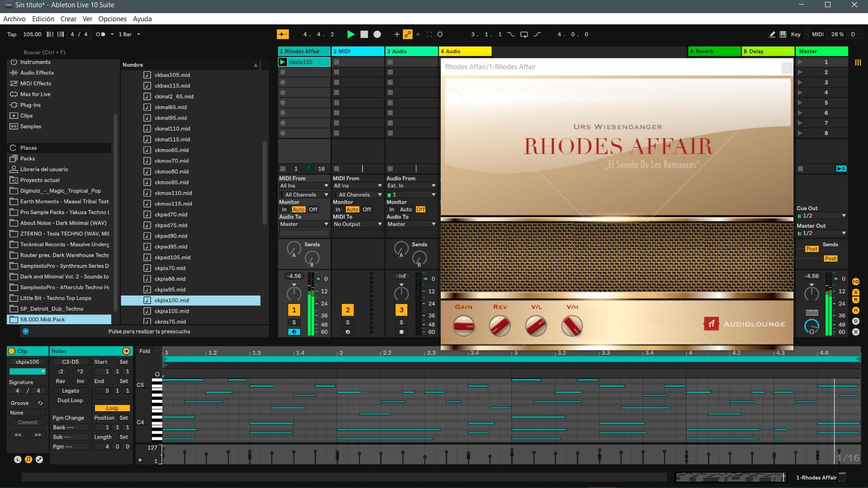This screenshot has width=868, height=488.
Task: Open track 1 All Channels dropdown
Action: (x=304, y=195)
